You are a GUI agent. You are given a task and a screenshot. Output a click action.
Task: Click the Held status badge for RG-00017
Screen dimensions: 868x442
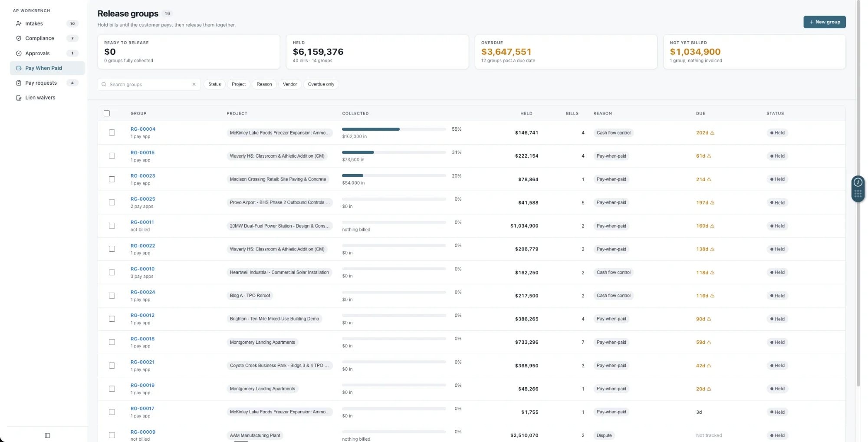tap(777, 412)
